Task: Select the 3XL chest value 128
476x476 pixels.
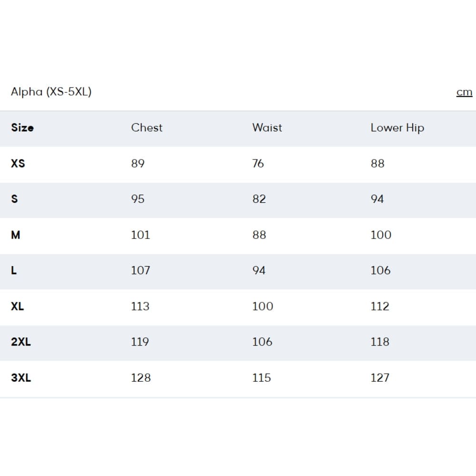Action: point(141,377)
